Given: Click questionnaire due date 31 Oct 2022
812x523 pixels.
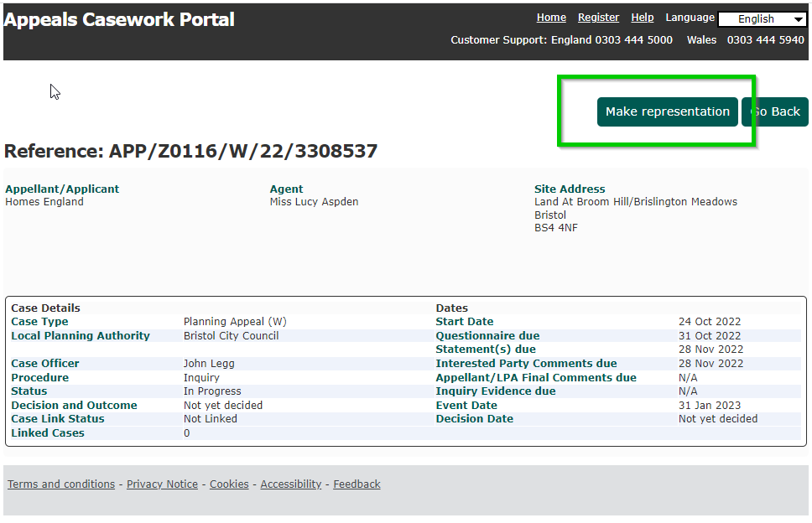Looking at the screenshot, I should [x=710, y=336].
